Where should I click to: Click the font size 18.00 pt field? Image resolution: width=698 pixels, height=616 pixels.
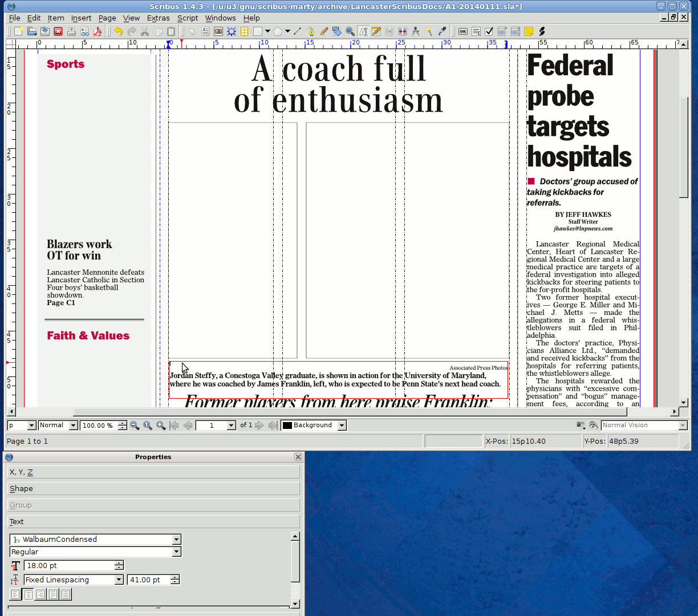point(69,566)
